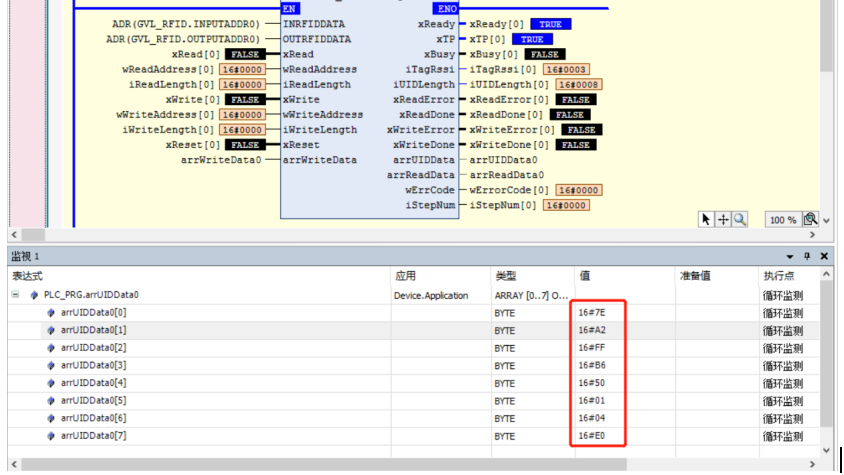Open the watch panel options dropdown arrow
844x475 pixels.
[x=790, y=257]
